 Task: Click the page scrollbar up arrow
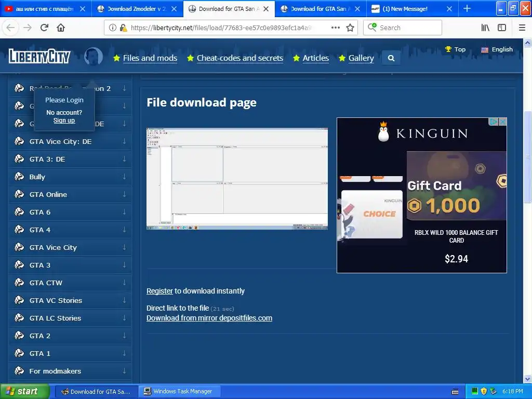(527, 43)
